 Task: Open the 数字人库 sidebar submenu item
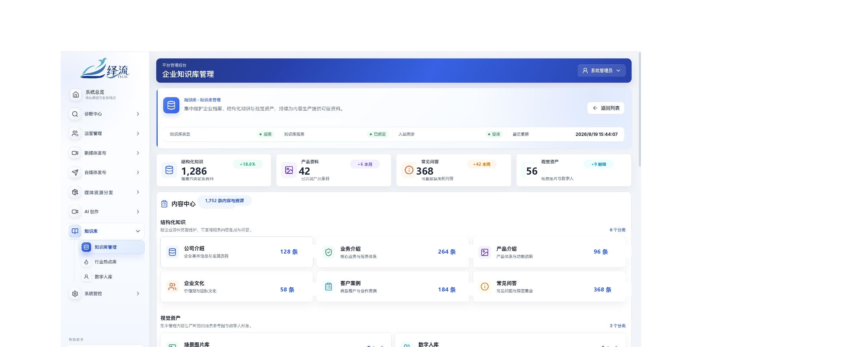click(x=111, y=277)
